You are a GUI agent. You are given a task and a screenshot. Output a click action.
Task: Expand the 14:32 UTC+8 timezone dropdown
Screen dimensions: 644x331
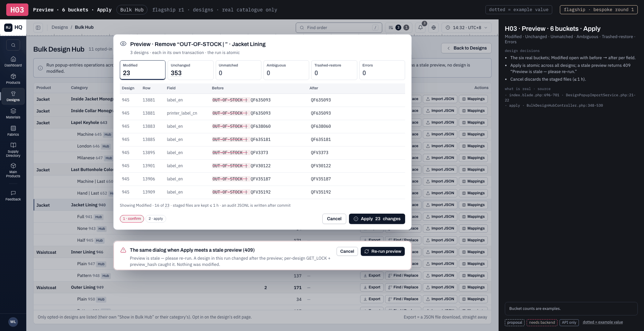coord(466,27)
